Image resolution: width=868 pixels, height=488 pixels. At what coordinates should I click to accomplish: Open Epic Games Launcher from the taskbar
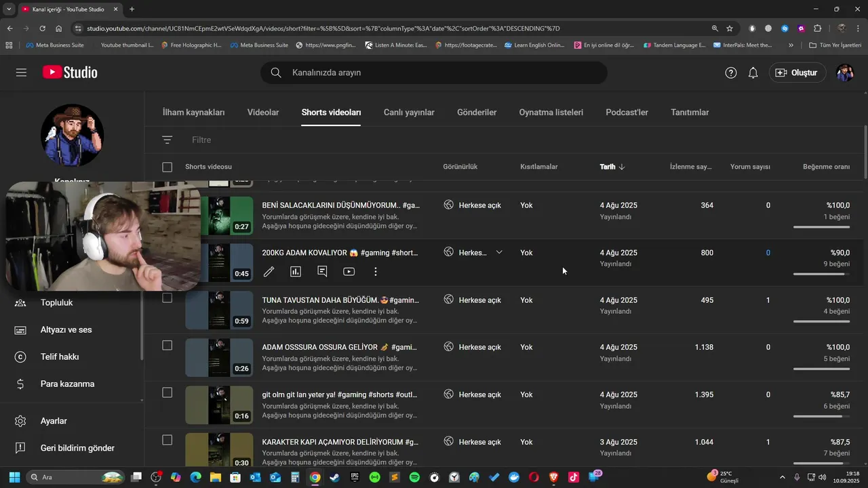pos(355,477)
